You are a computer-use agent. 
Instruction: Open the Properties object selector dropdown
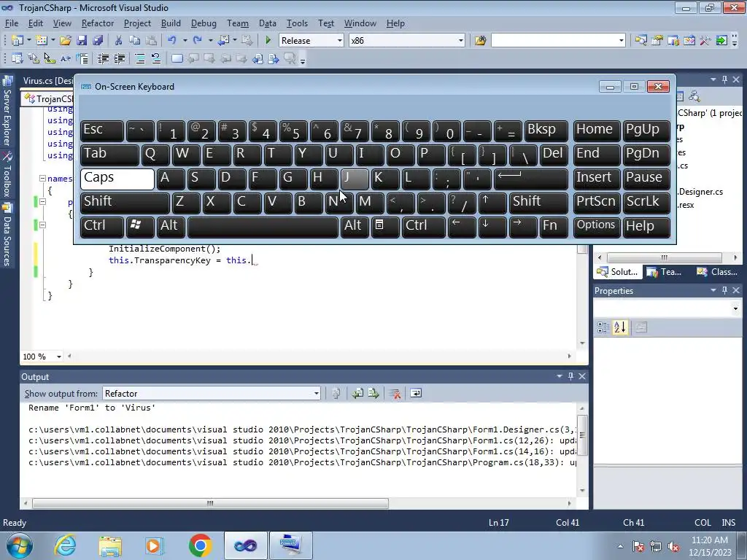(x=735, y=308)
